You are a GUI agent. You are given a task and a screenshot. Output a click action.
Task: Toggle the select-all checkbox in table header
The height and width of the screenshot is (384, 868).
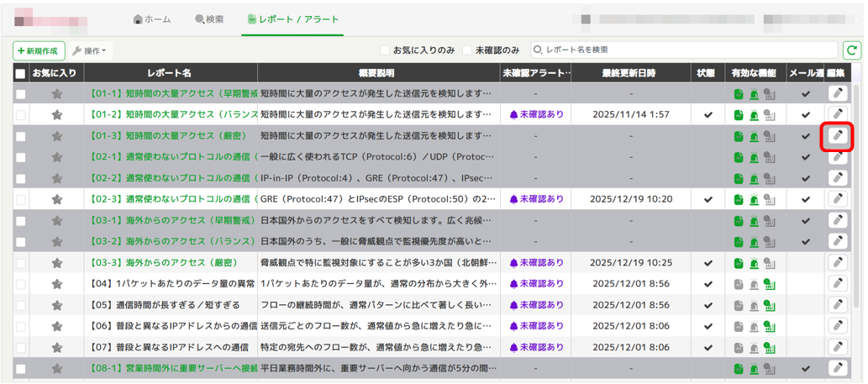(20, 73)
